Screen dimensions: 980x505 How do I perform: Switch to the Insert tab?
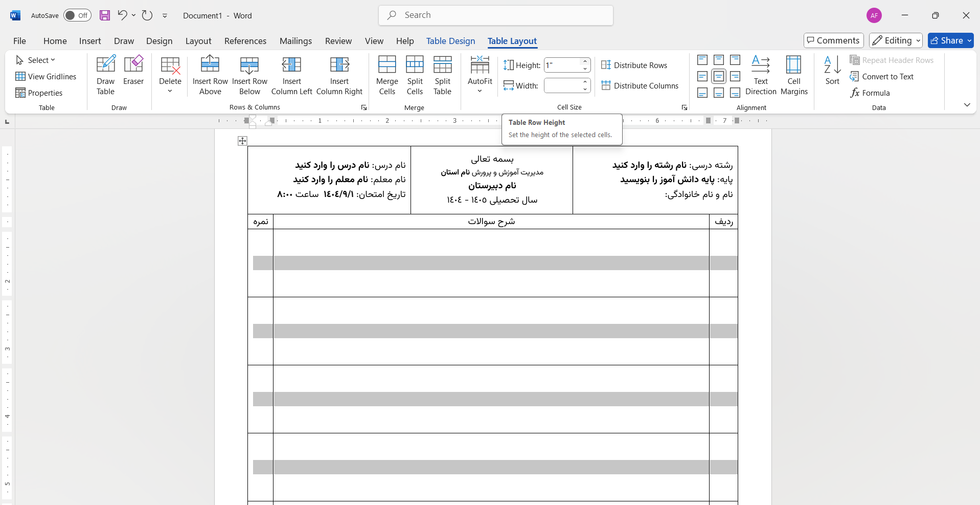coord(90,41)
